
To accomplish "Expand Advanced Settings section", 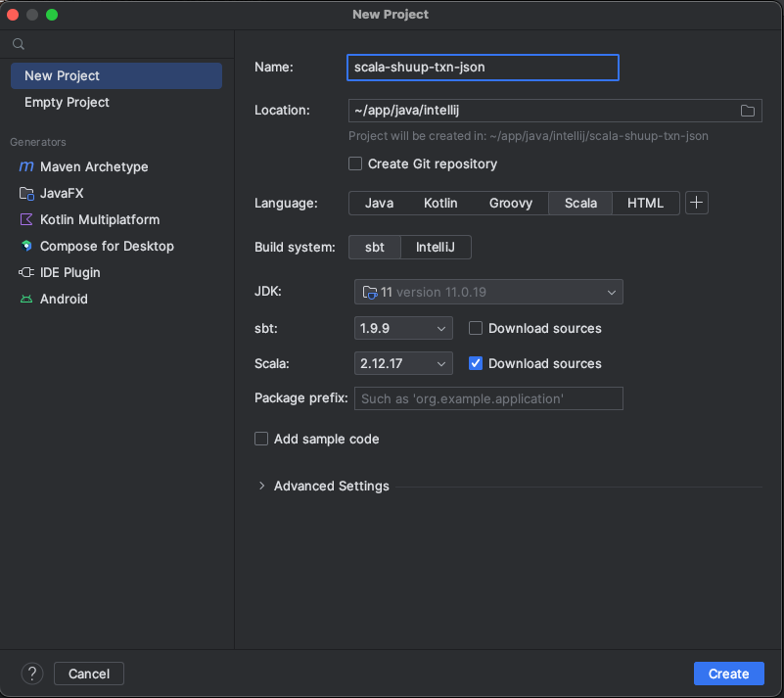I will (x=261, y=486).
